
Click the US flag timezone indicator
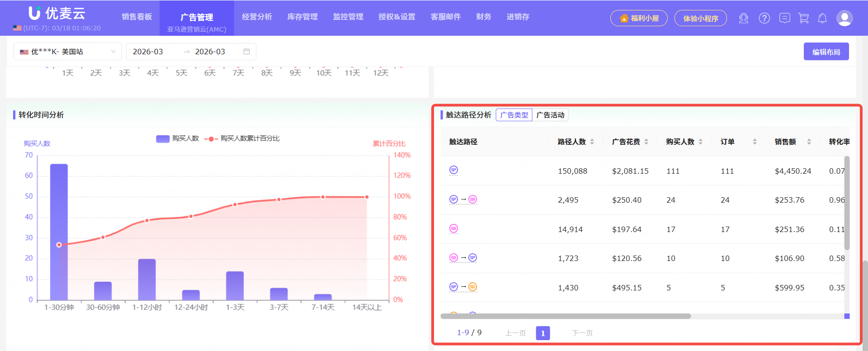coord(17,28)
